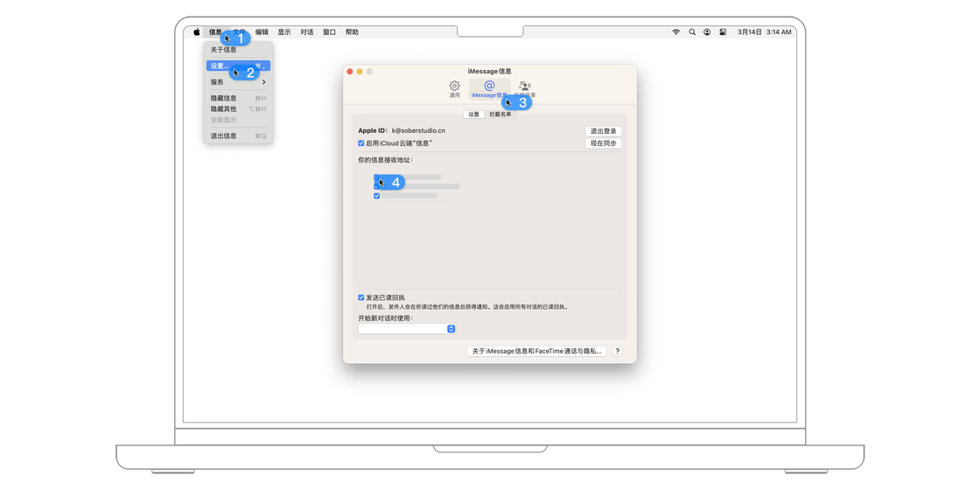Viewport: 980px width, 490px height.
Task: Open the shared-with-you people tab
Action: (x=525, y=89)
